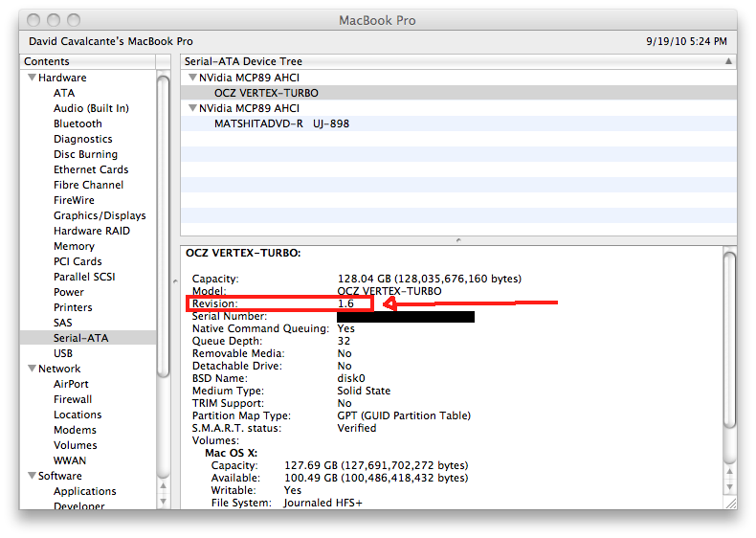Click GPT (GUID Partition Table) value
756x538 pixels.
pos(404,415)
